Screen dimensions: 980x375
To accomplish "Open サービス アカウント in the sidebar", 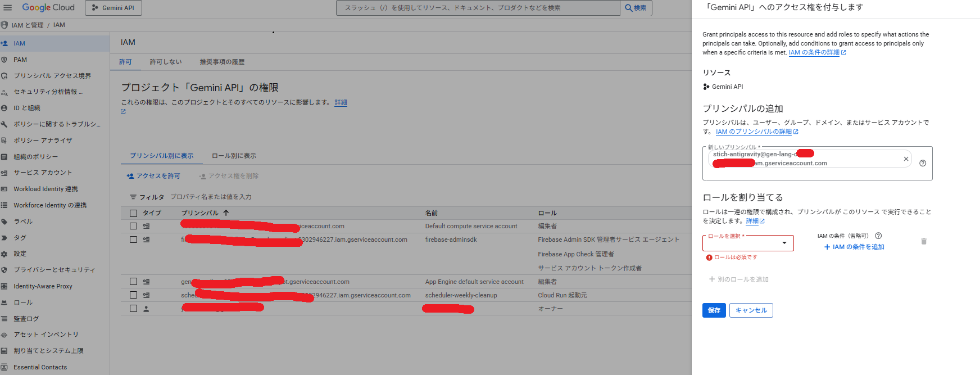I will coord(43,173).
